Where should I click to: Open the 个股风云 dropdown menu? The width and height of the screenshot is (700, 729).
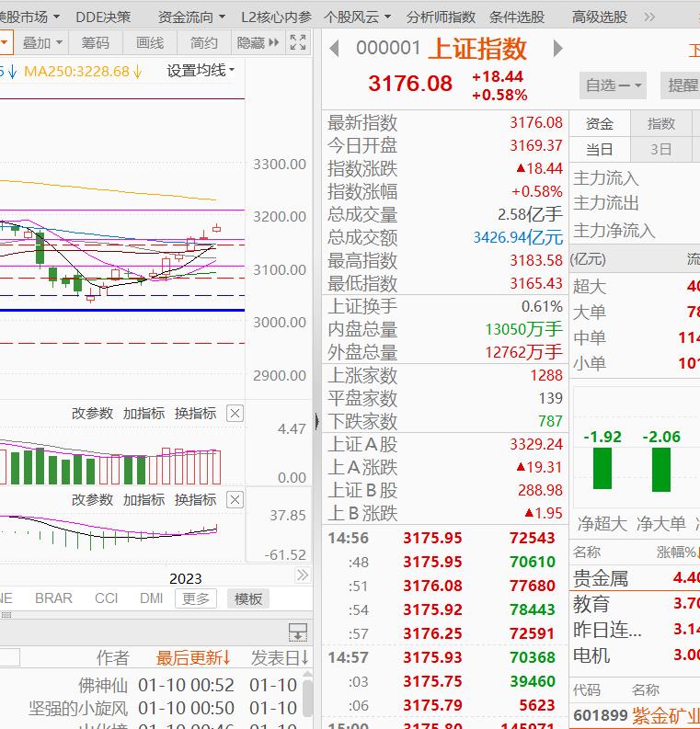coord(357,17)
